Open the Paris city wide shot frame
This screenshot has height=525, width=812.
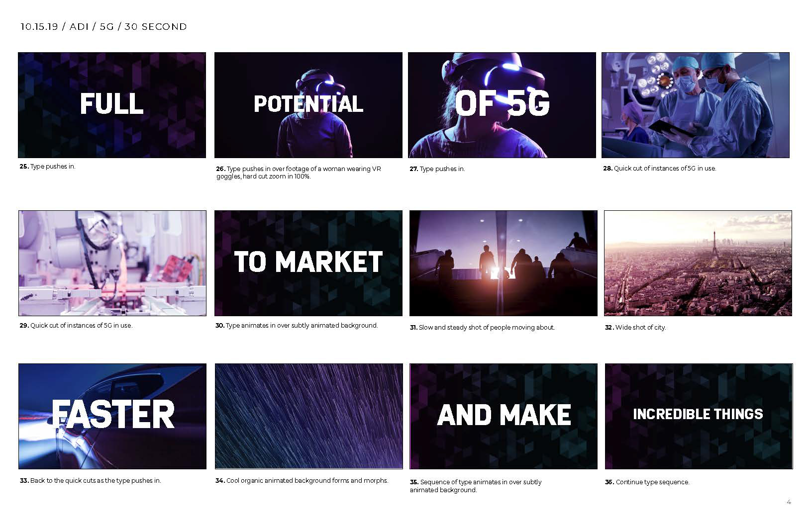[x=698, y=263]
